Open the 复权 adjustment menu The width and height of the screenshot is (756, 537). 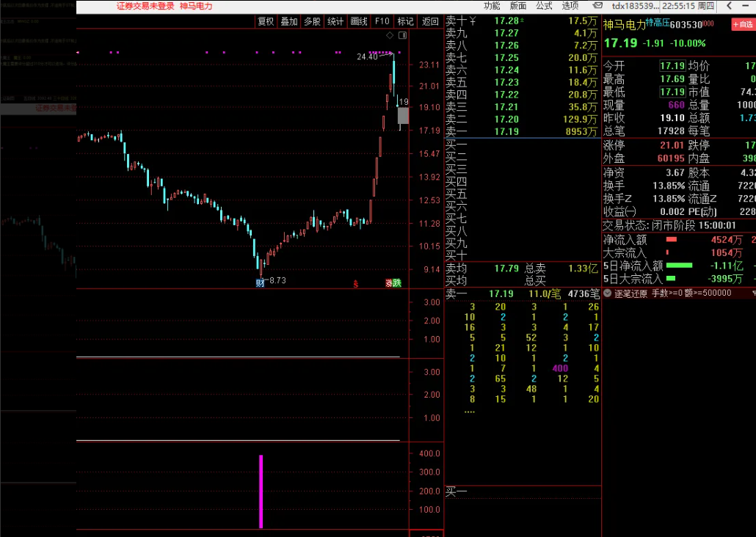click(266, 21)
